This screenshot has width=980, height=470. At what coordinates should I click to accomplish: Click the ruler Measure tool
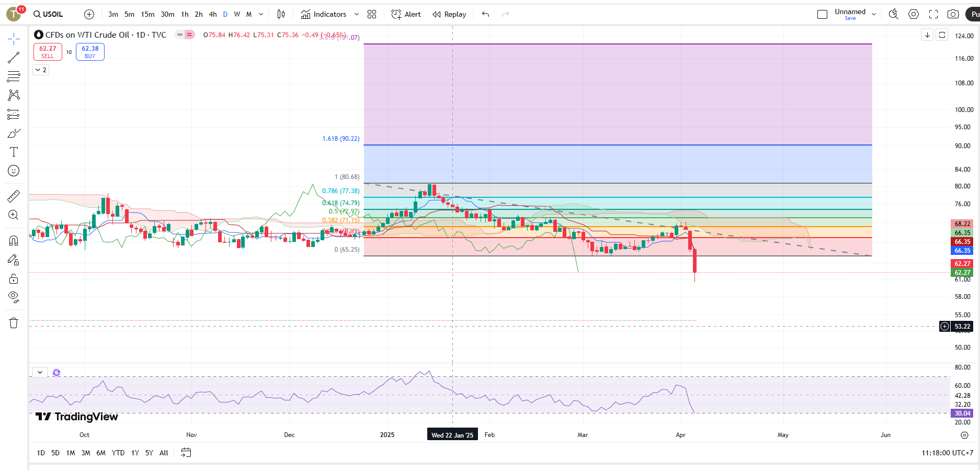(14, 196)
